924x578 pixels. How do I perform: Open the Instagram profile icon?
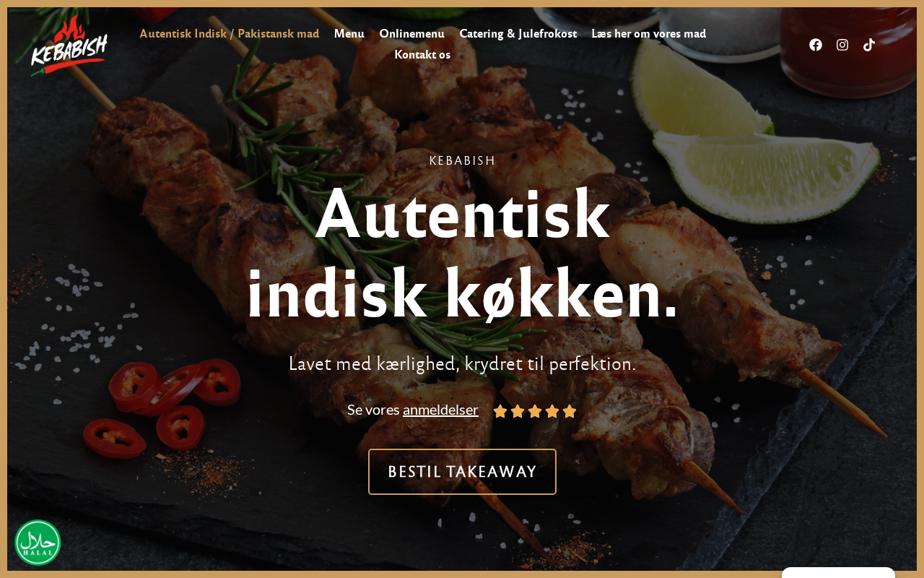[x=842, y=45]
